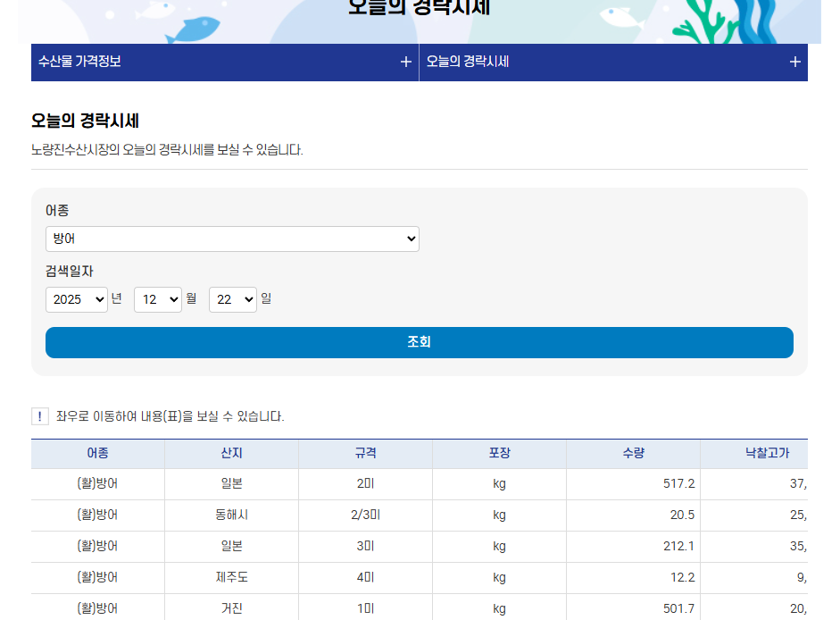This screenshot has height=620, width=840.
Task: Click the kg cell in 거진 row
Action: click(499, 608)
